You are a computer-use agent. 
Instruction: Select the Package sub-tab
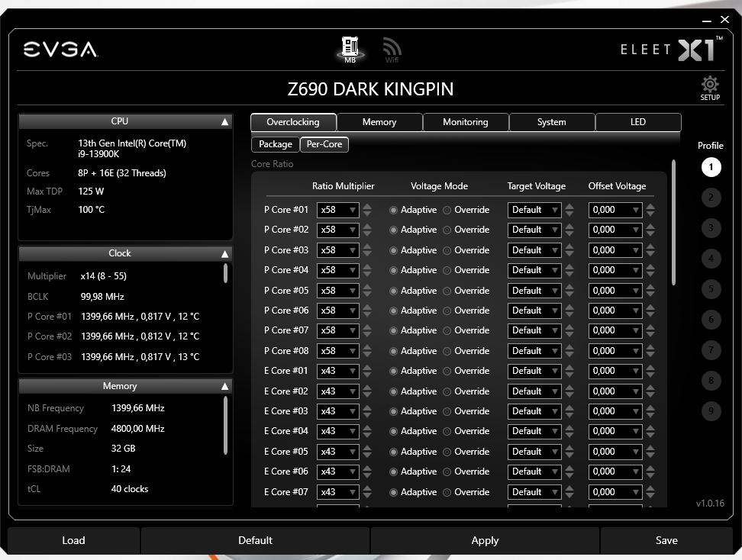275,144
